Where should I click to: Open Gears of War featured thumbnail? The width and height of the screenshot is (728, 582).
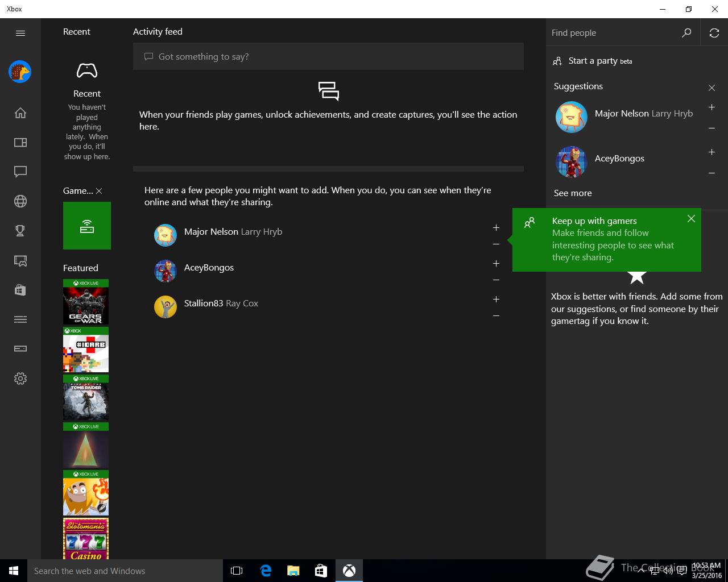click(86, 302)
